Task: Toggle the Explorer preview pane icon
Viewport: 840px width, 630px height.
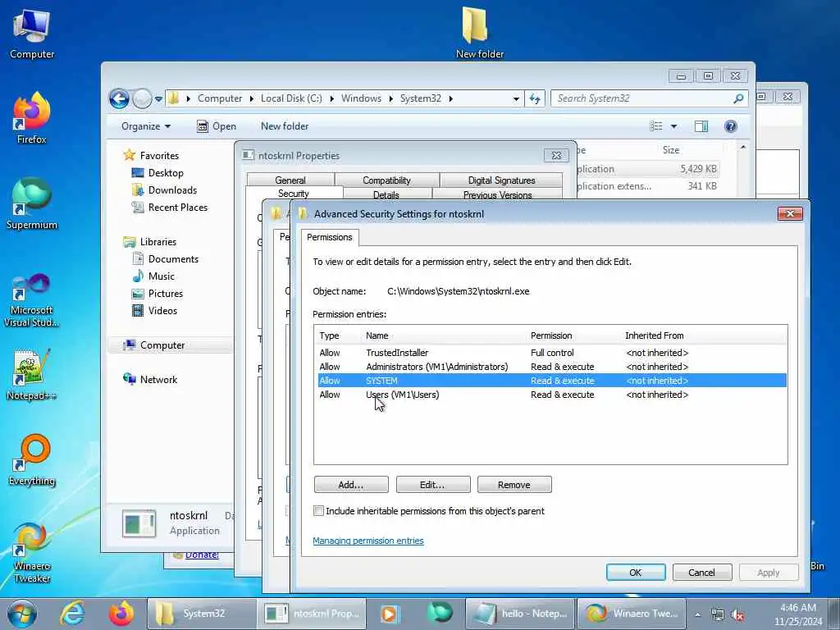Action: (x=701, y=126)
